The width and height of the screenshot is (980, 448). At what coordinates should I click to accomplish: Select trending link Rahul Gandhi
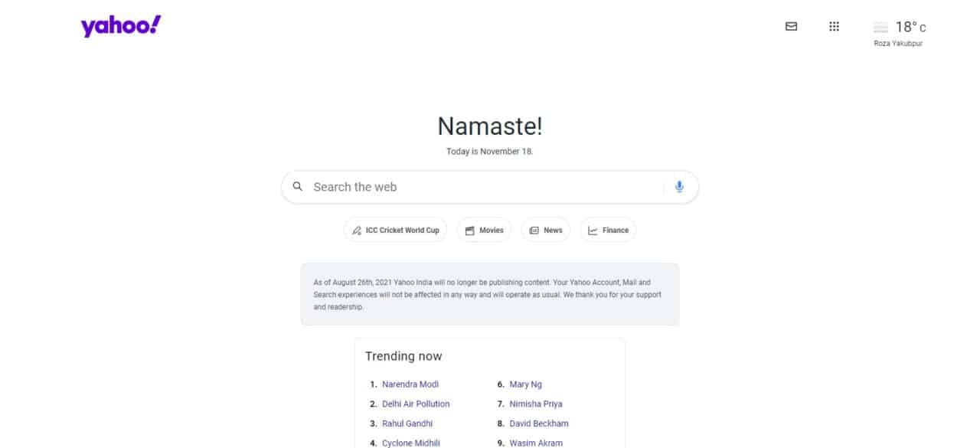[x=407, y=423]
